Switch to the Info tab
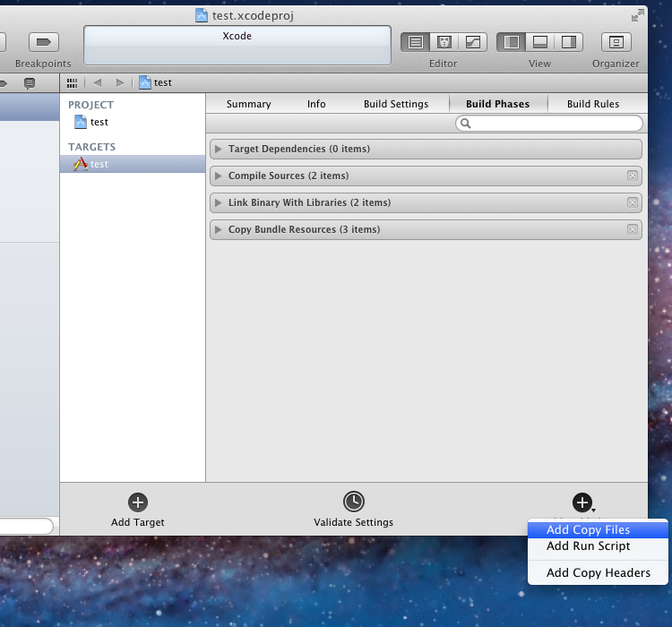 (316, 104)
